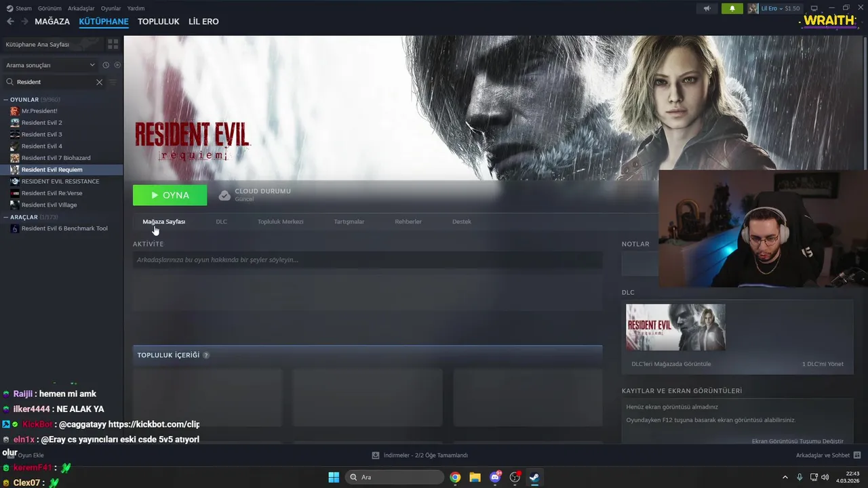Open the Oyunlar menu
Viewport: 868px width, 488px height.
111,8
